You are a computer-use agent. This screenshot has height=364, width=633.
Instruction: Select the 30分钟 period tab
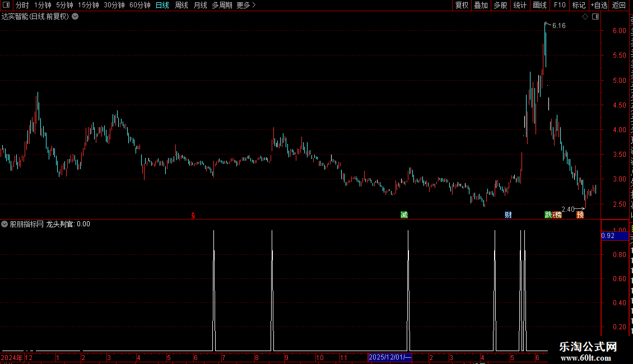(x=114, y=5)
